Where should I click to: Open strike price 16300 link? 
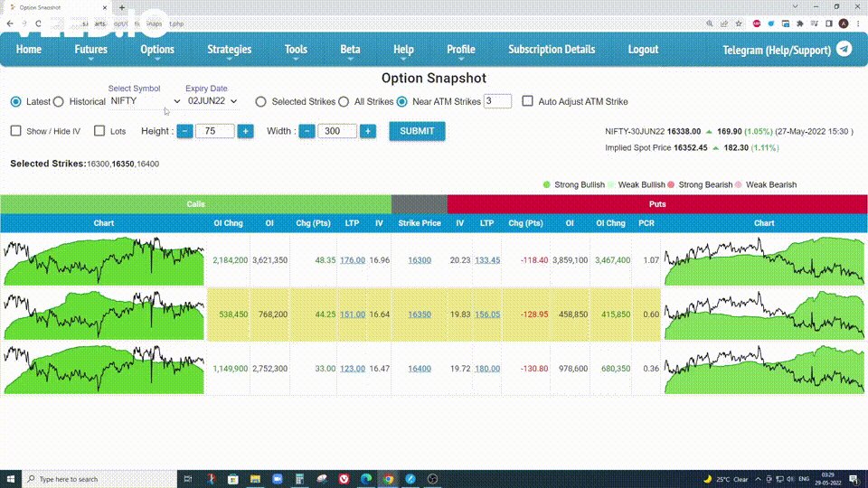point(420,260)
